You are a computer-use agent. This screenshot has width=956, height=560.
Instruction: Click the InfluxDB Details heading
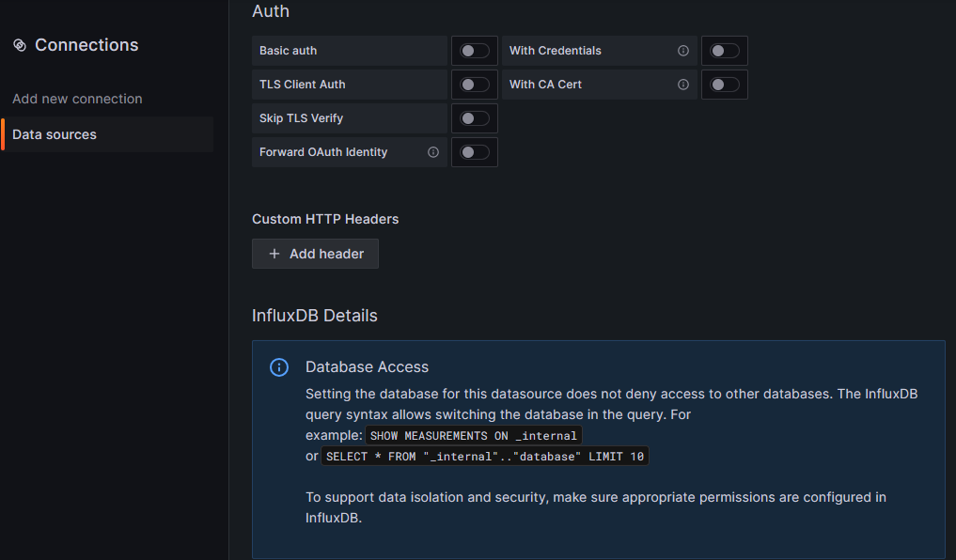[x=315, y=316]
